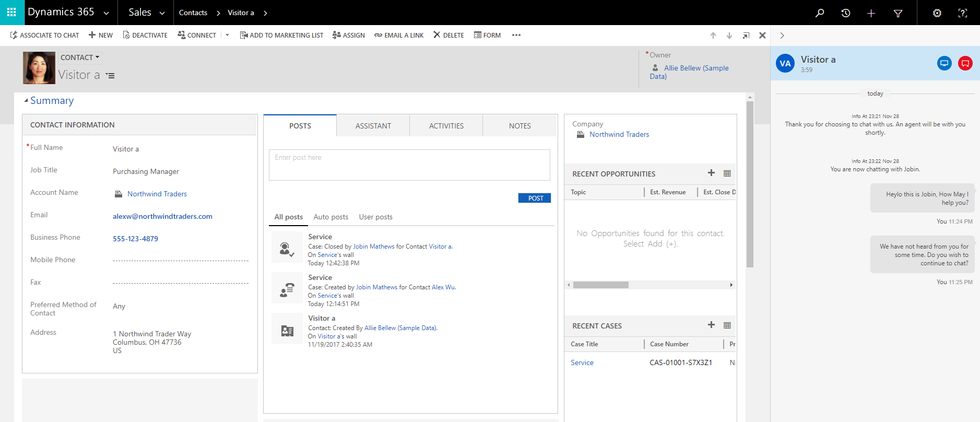Open advanced find filter icon

898,13
